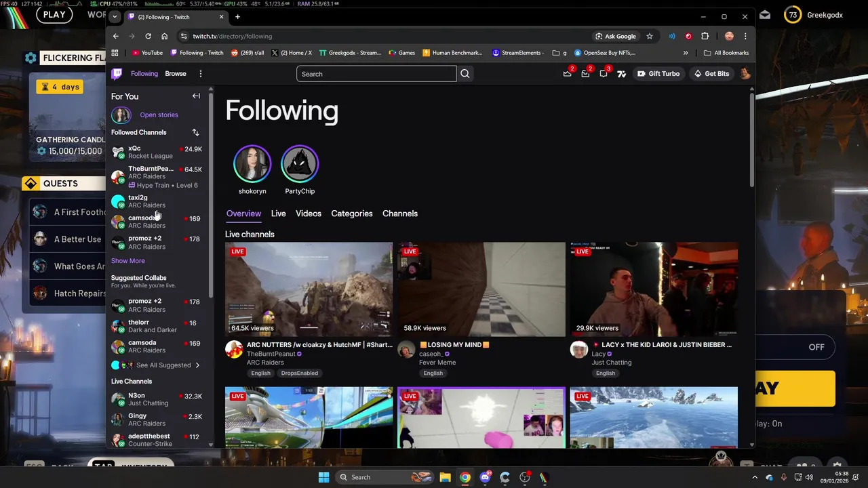Open the TheBurntPeanut ARC Raiders stream thumbnail
The image size is (868, 488).
point(309,289)
